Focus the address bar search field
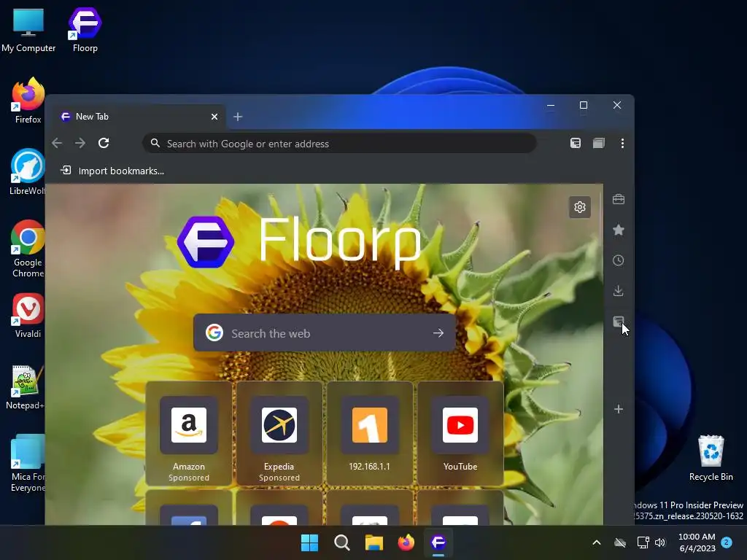This screenshot has width=747, height=560. (x=339, y=144)
